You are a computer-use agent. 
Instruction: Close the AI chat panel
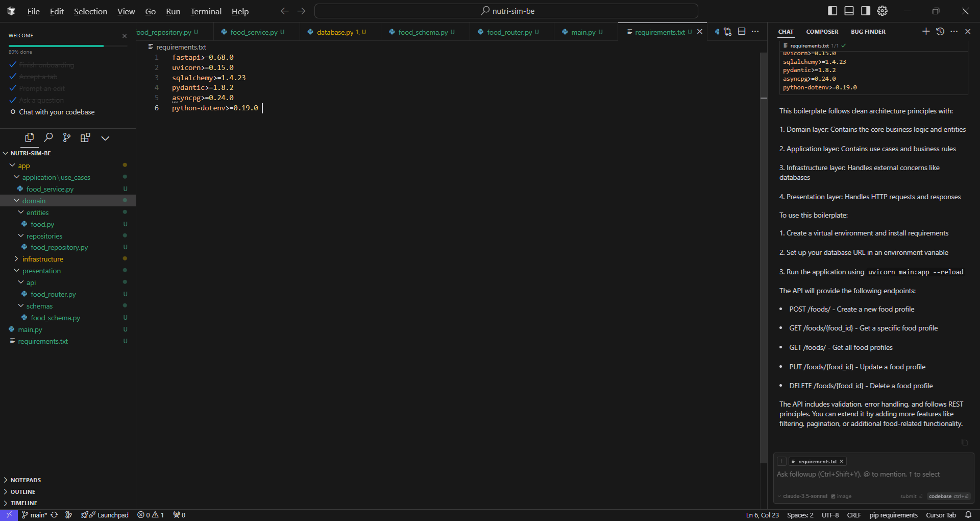click(x=968, y=31)
